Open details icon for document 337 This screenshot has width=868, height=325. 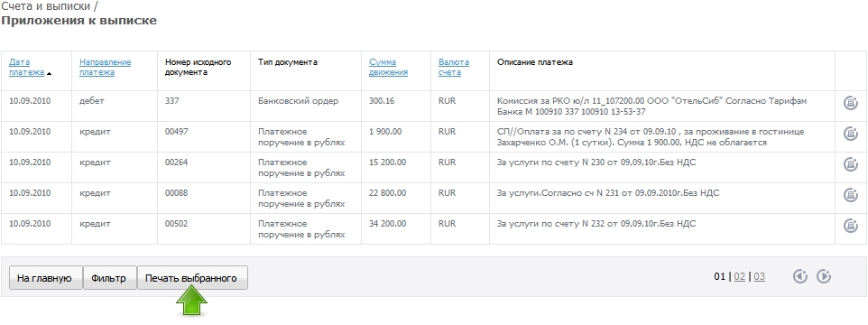point(850,103)
